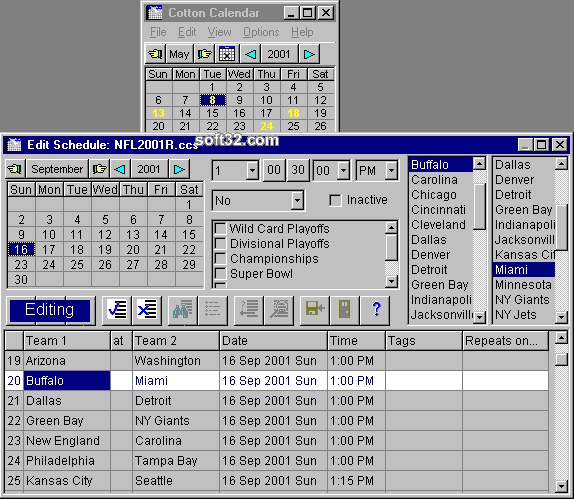Screen dimensions: 574x499
Task: Open the Options menu in Cotton Calendar
Action: [x=261, y=32]
